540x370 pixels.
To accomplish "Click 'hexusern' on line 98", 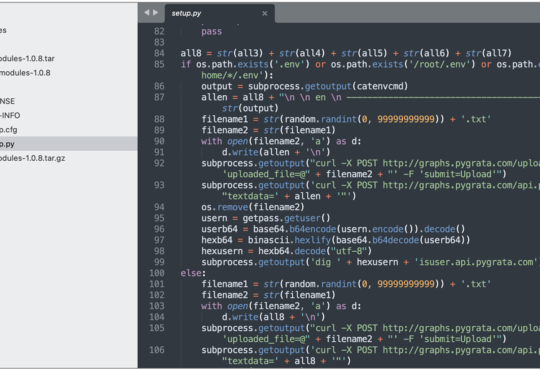I will click(222, 251).
